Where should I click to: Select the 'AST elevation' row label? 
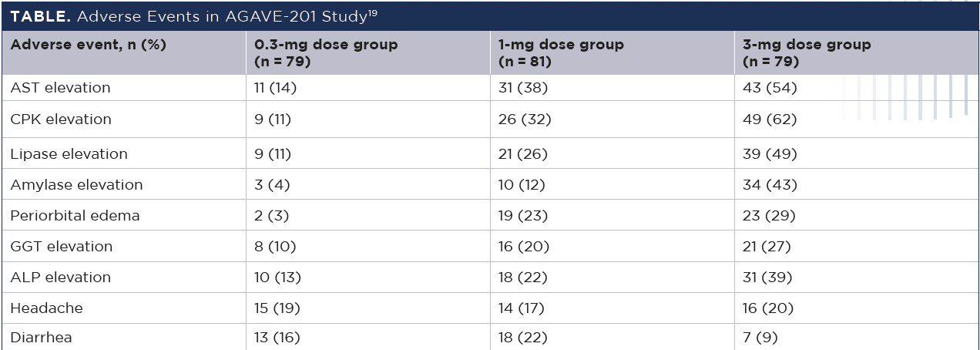pos(60,88)
